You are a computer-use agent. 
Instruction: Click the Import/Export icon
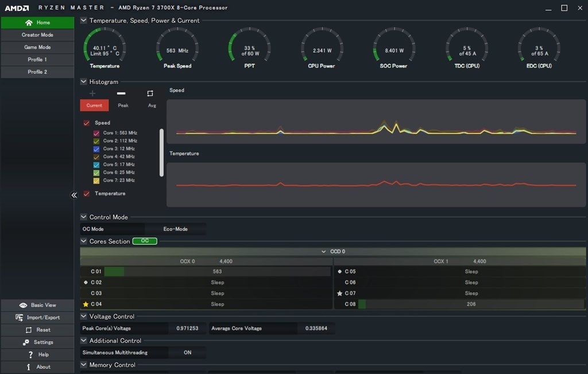19,317
